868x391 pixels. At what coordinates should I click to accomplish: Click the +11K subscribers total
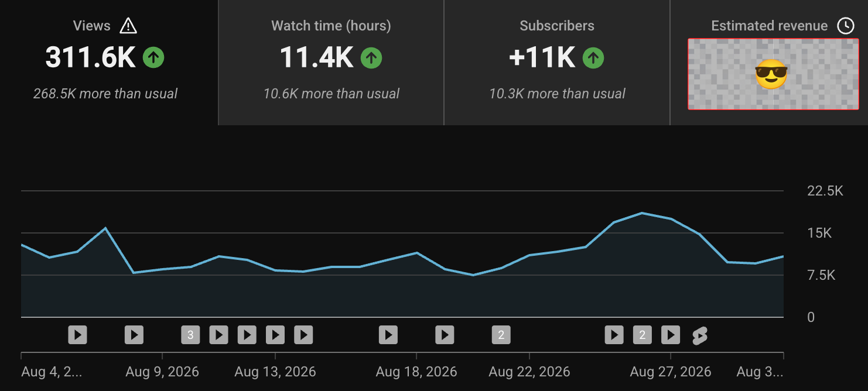(x=542, y=57)
